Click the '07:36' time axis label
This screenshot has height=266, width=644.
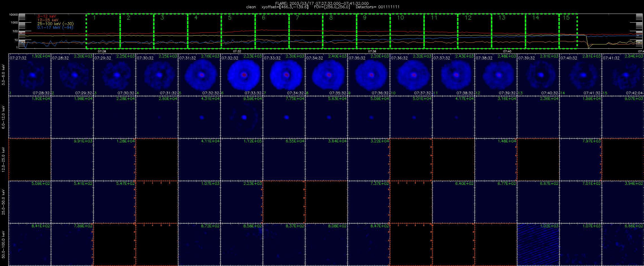click(372, 52)
